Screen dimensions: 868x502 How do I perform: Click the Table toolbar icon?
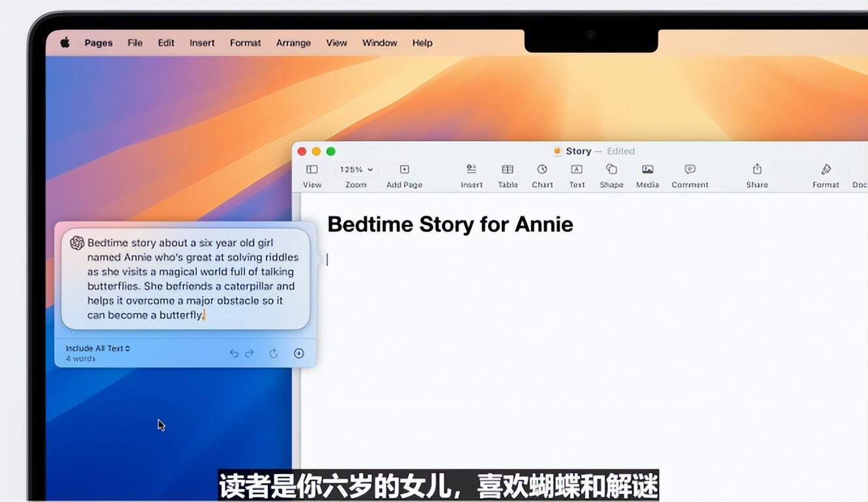point(508,170)
